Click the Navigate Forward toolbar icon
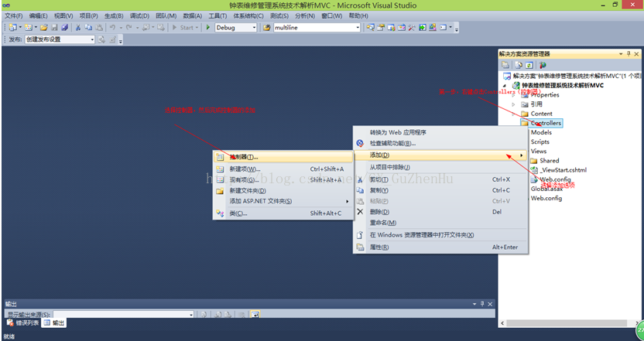This screenshot has width=644, height=341. [x=160, y=28]
